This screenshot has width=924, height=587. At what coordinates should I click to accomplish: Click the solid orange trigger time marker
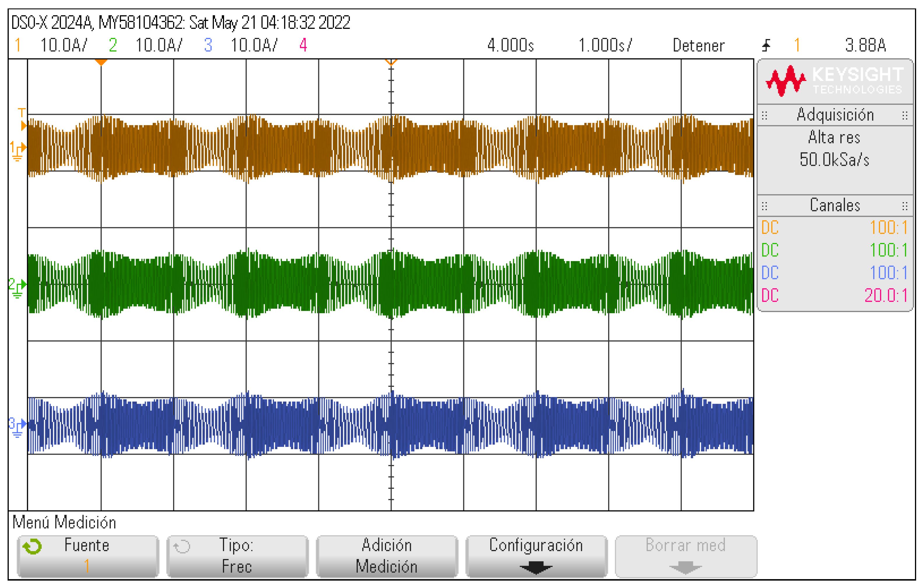click(x=101, y=62)
